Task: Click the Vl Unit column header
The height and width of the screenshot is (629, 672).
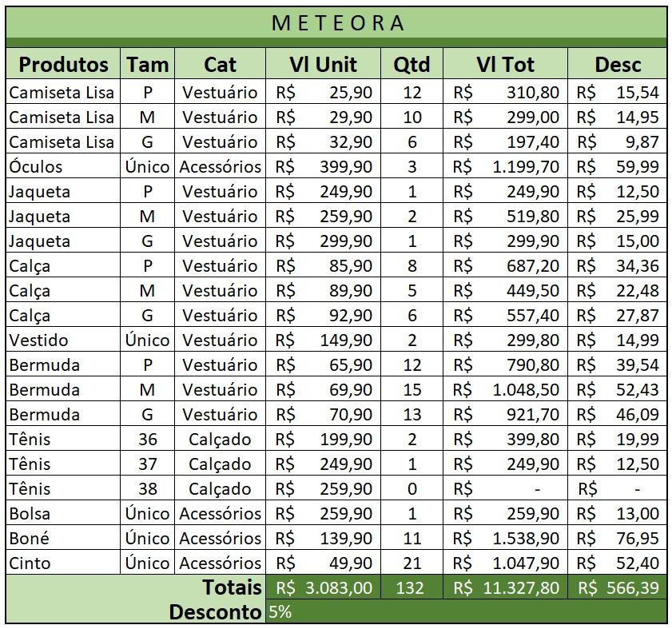Action: click(x=323, y=64)
